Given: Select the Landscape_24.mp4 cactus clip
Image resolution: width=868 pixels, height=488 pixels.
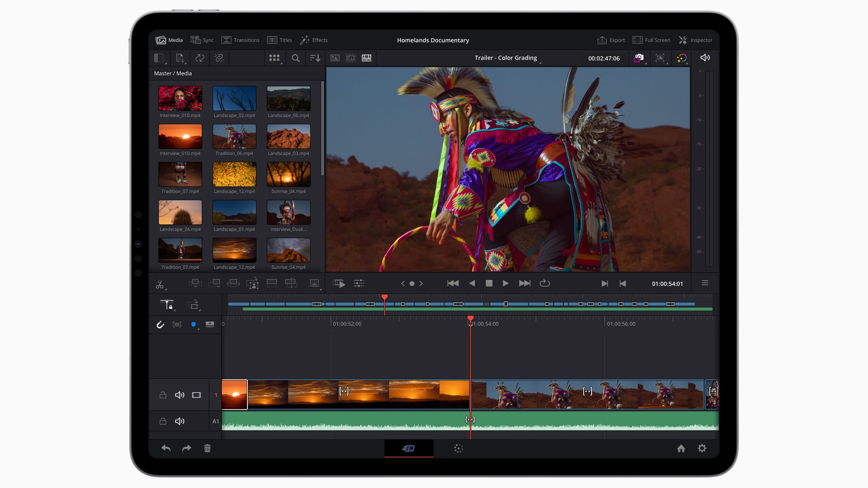Looking at the screenshot, I should coord(180,212).
